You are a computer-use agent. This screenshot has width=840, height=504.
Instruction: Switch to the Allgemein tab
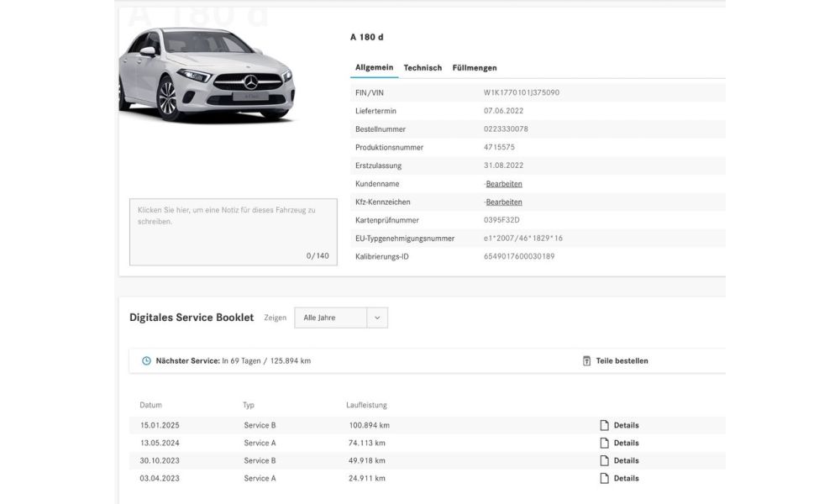pos(374,67)
